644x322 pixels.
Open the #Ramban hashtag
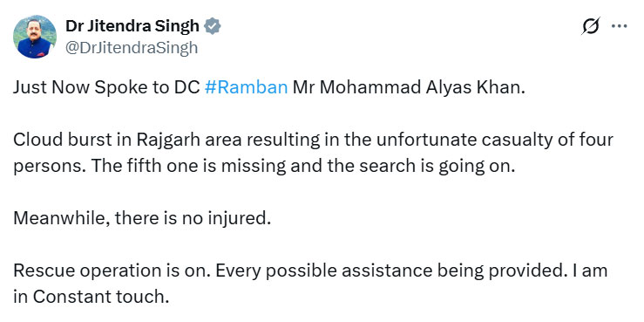pyautogui.click(x=246, y=88)
